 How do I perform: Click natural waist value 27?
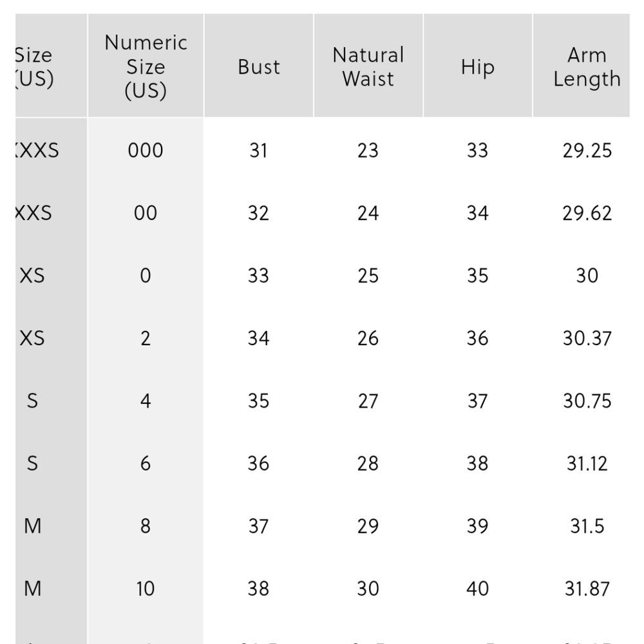click(x=368, y=401)
